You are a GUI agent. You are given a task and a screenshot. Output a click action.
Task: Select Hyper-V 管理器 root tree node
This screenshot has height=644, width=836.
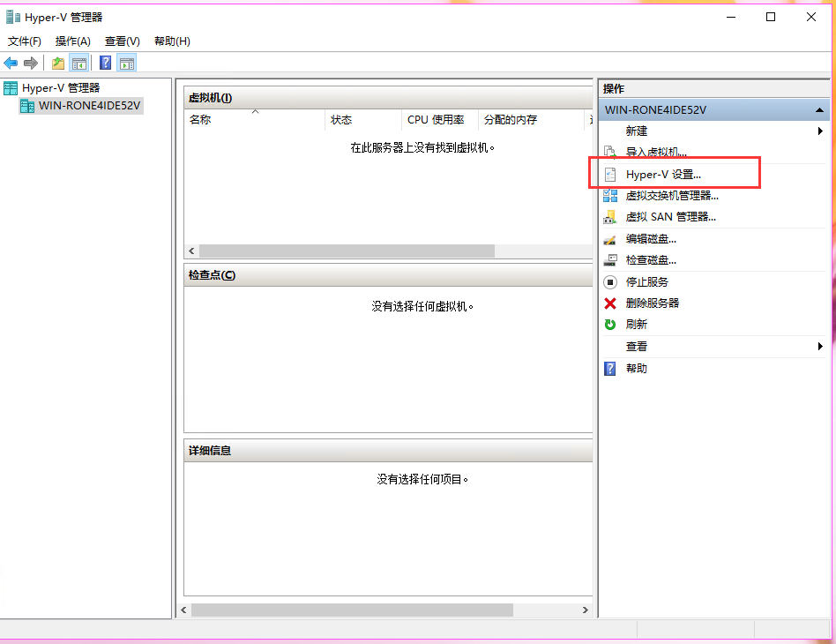61,88
